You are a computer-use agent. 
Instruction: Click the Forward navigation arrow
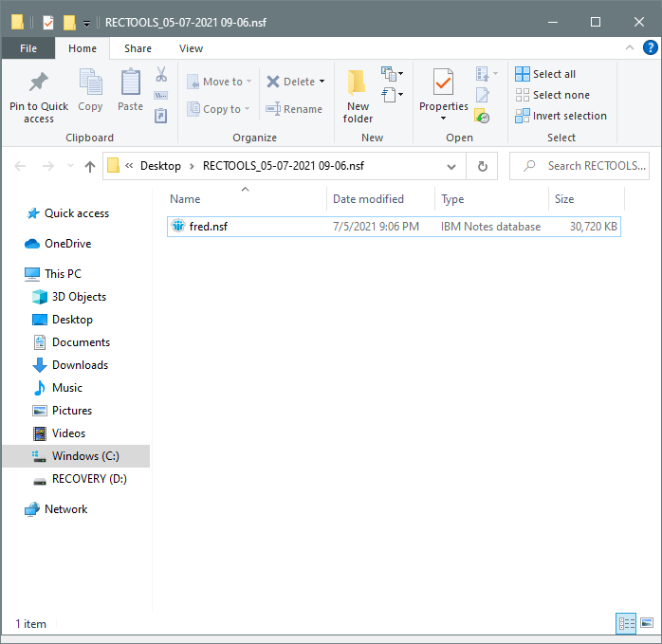pyautogui.click(x=48, y=166)
